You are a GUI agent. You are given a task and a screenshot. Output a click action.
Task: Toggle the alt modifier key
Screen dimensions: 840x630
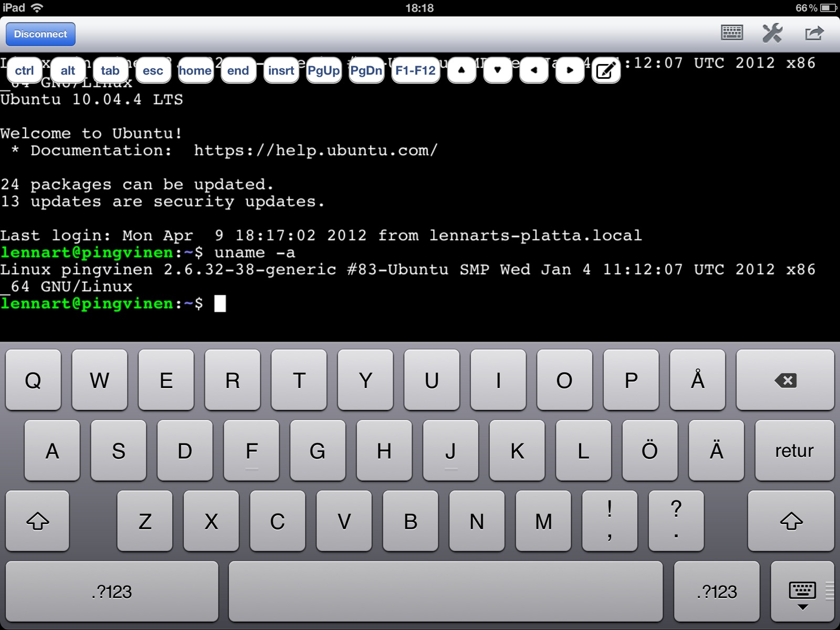(67, 70)
